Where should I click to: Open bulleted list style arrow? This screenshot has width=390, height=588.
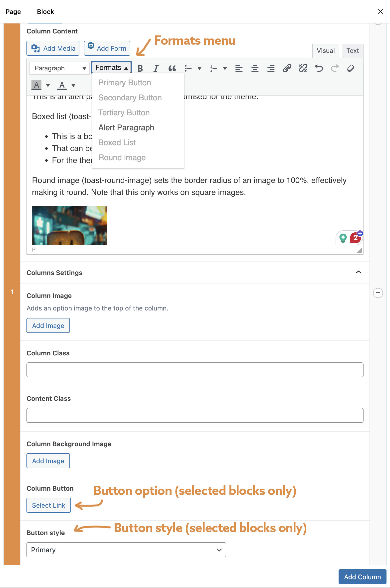(x=199, y=68)
